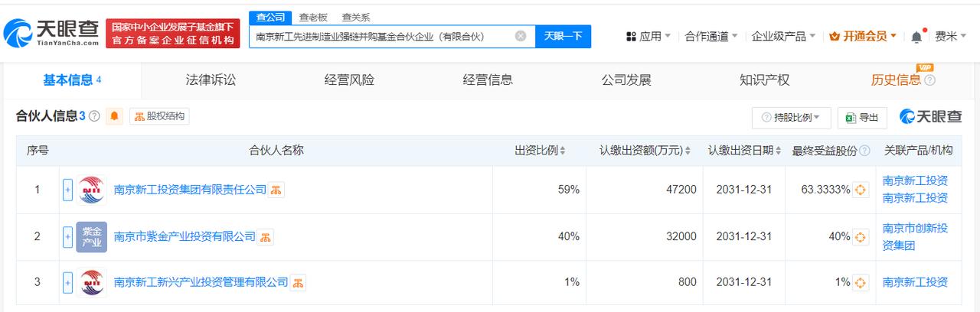Click the 开通会员 membership button
980x312 pixels.
pos(863,36)
